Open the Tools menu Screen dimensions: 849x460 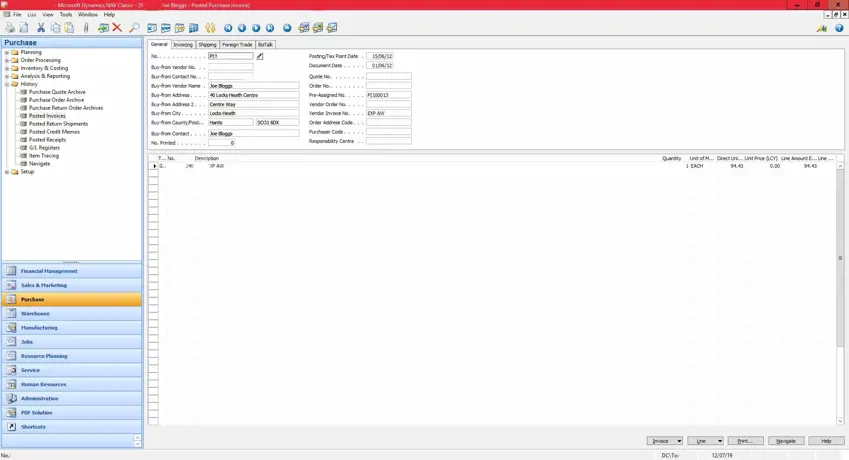66,15
